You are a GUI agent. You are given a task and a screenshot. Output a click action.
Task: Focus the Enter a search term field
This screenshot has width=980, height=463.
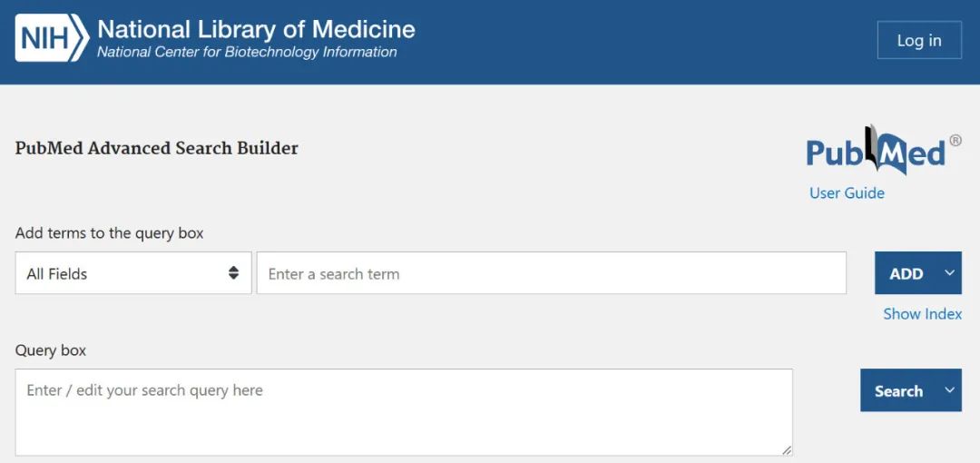pyautogui.click(x=551, y=273)
